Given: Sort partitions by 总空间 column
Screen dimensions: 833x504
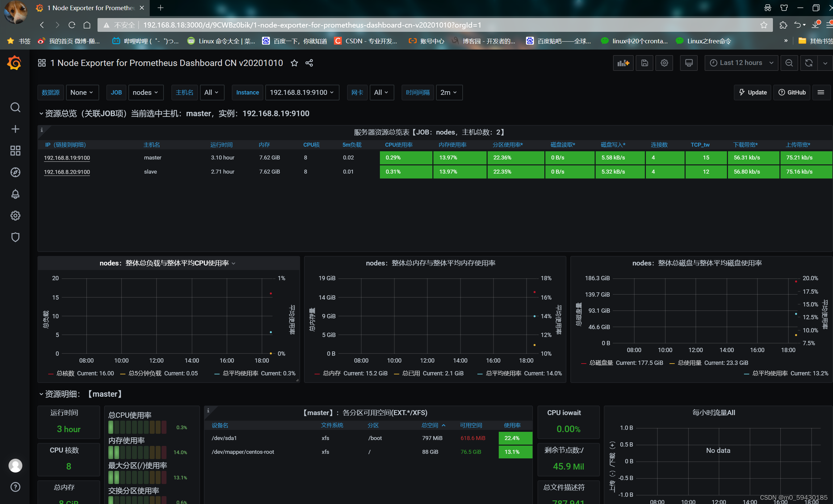Looking at the screenshot, I should click(x=433, y=425).
